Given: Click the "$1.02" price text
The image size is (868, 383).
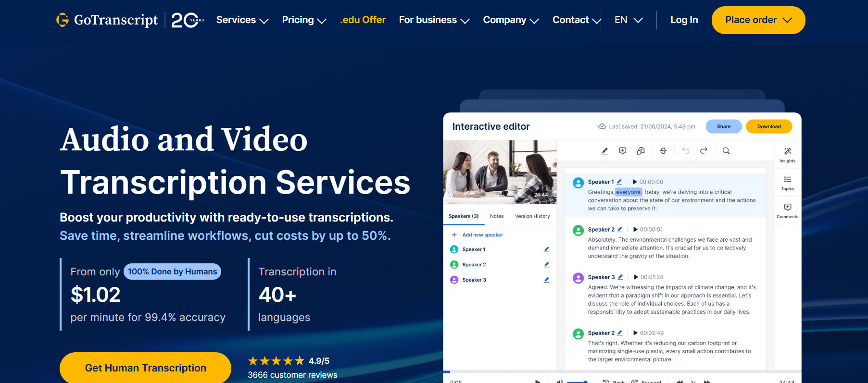Looking at the screenshot, I should [x=96, y=295].
